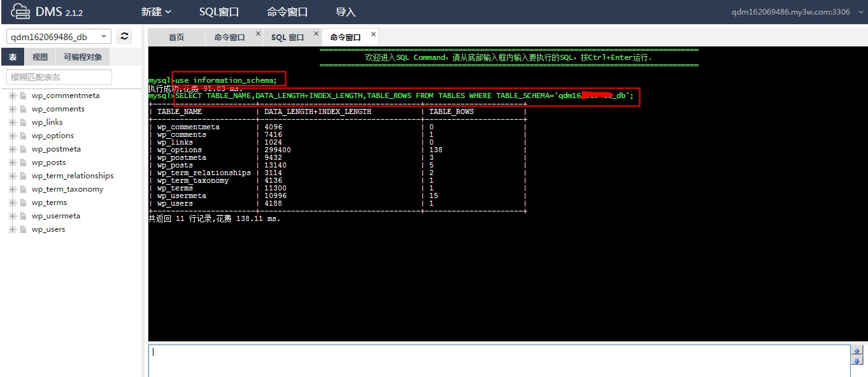This screenshot has width=868, height=377.
Task: Close the active 命令窗口 tab
Action: [373, 34]
